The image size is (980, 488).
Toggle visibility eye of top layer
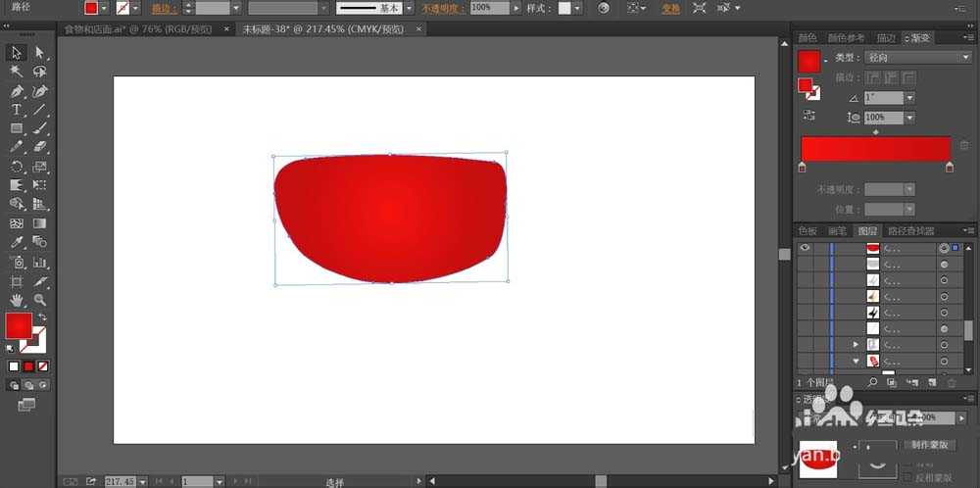[805, 249]
